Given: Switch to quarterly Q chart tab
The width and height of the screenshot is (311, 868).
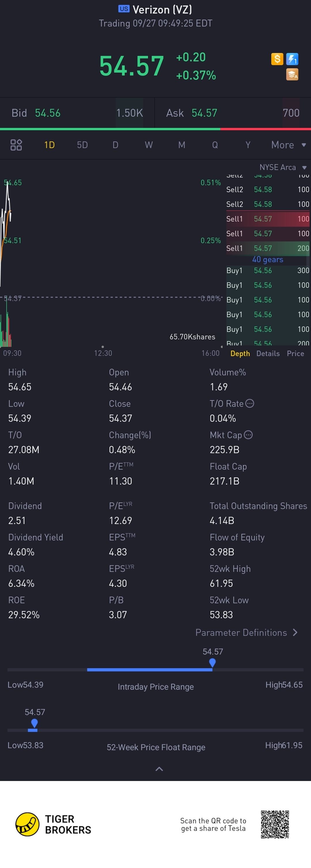Looking at the screenshot, I should tap(215, 145).
